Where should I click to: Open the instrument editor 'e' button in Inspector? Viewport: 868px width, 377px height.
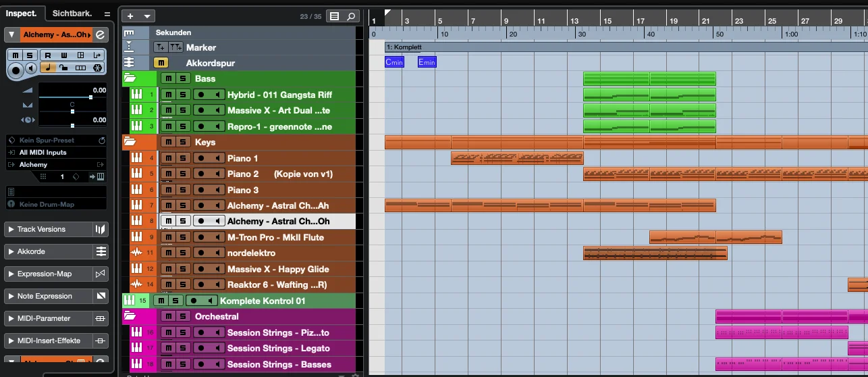pyautogui.click(x=101, y=34)
